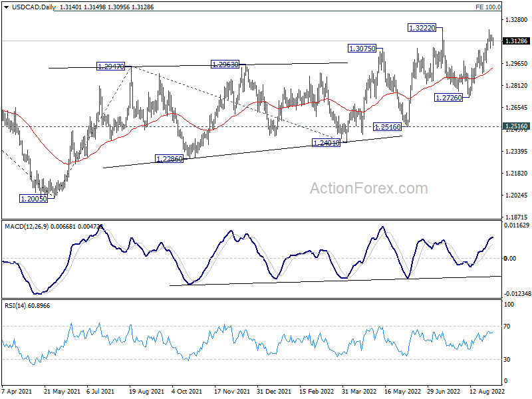Viewport: 532px width, 399px height.
Task: Select the MACD(12,26,9) indicator label
Action: pyautogui.click(x=27, y=227)
